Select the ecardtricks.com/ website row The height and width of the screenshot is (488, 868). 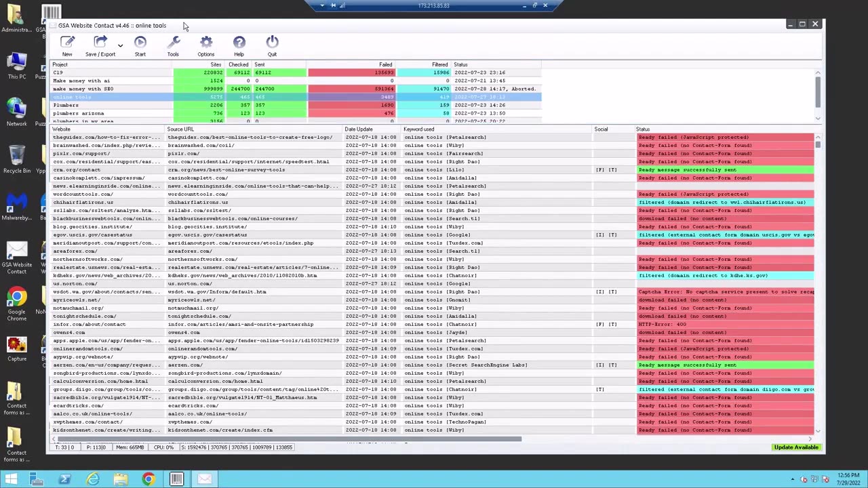coord(433,406)
